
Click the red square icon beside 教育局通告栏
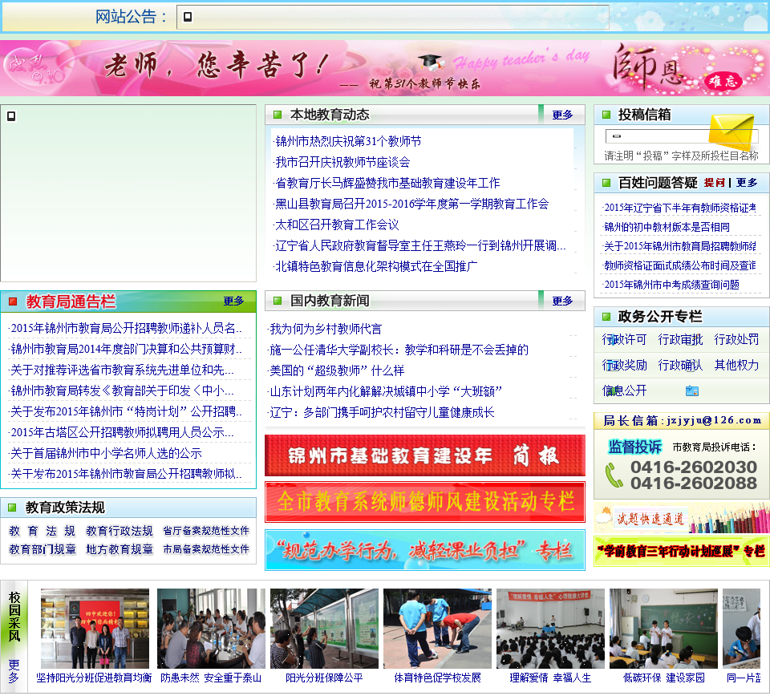point(13,302)
